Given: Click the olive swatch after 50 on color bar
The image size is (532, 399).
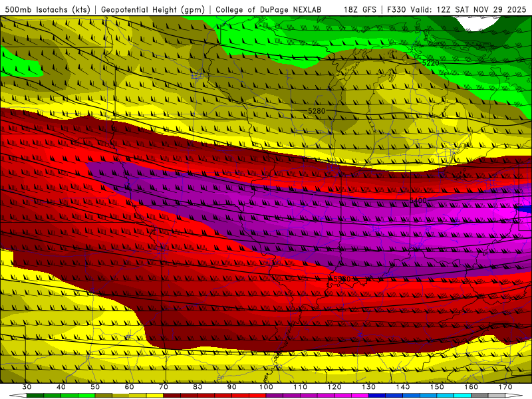Looking at the screenshot, I should [x=104, y=396].
